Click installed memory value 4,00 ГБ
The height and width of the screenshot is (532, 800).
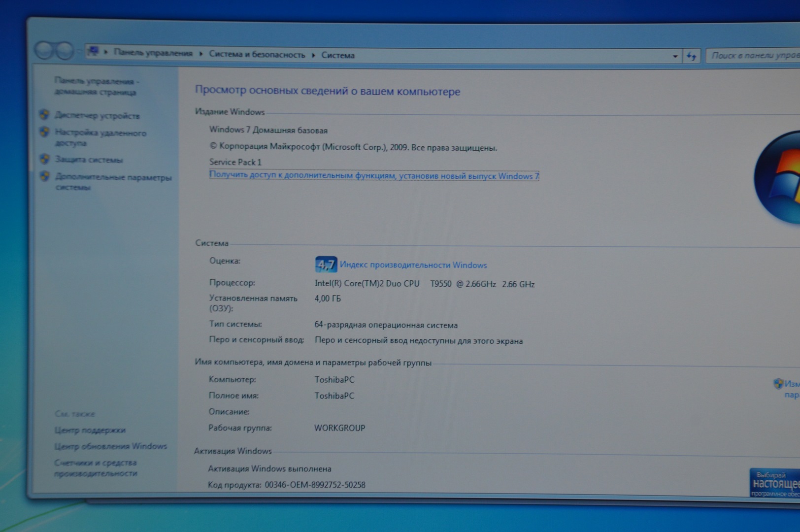(x=328, y=299)
